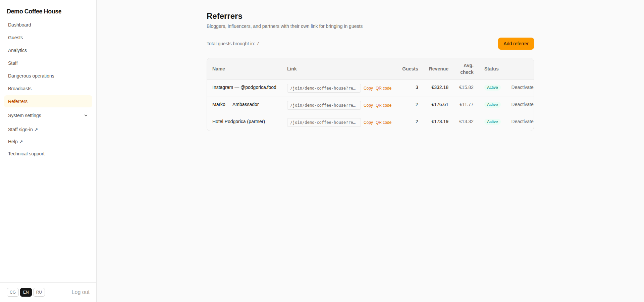
Task: Click the Instagram referrer link field
Action: click(x=324, y=88)
